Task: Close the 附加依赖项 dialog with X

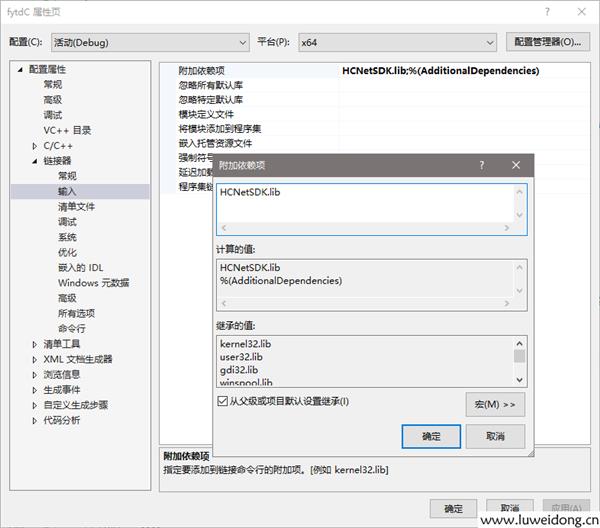Action: pyautogui.click(x=515, y=165)
